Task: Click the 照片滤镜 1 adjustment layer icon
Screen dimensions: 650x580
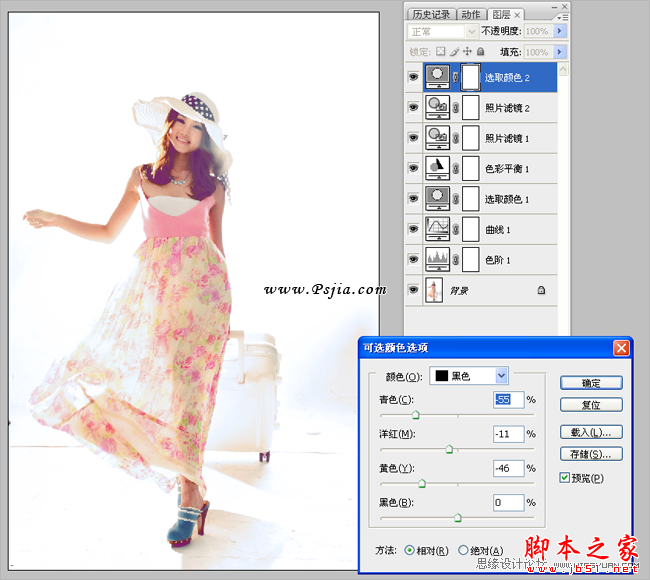Action: click(437, 138)
